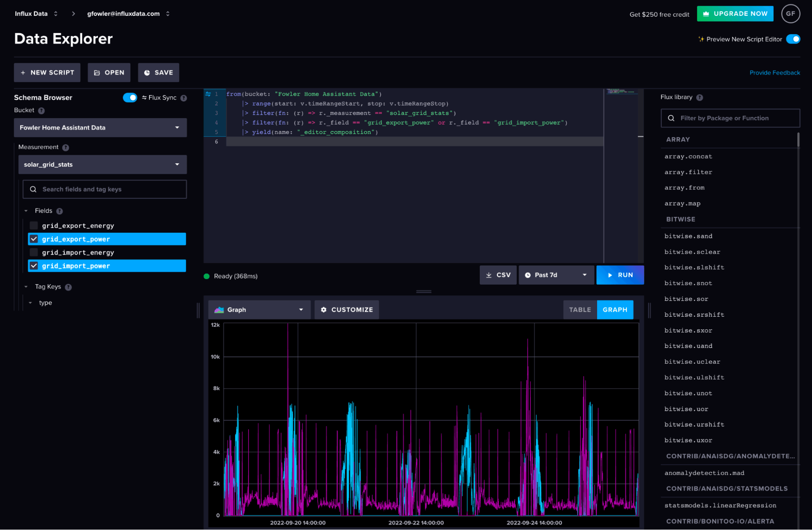This screenshot has height=530, width=812.
Task: Open the Past 7d time range dropdown
Action: click(x=556, y=275)
